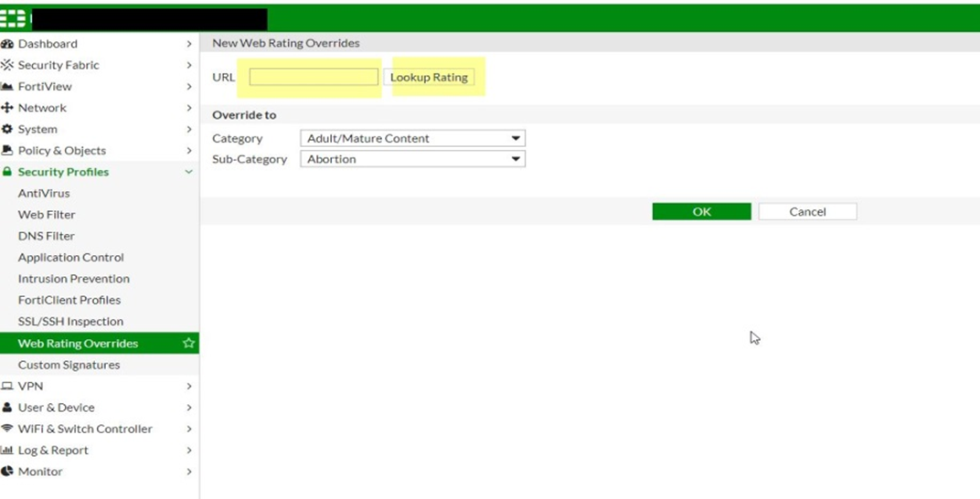Click the Network cross-arrows icon

click(8, 108)
